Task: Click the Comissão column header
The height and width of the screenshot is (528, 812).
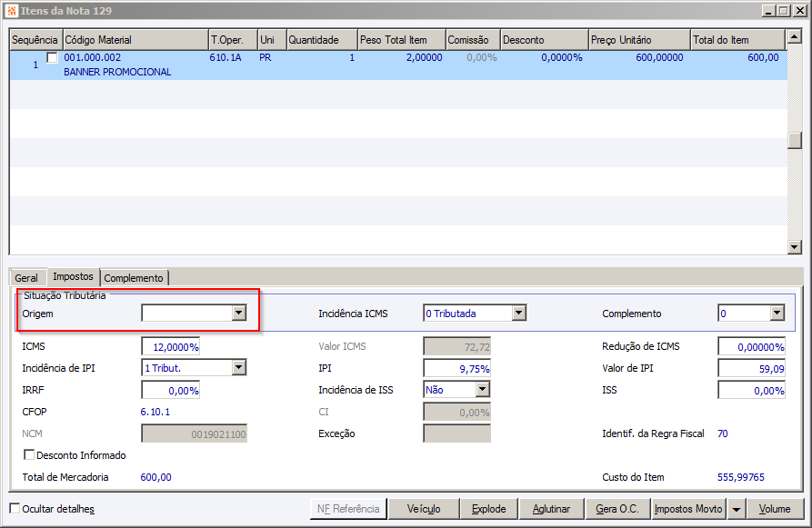Action: tap(474, 40)
